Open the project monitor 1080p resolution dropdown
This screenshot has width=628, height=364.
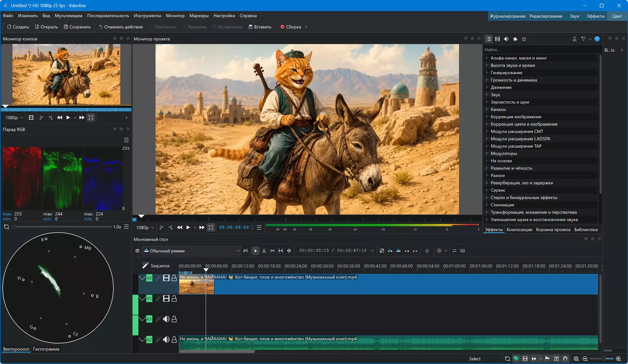click(145, 228)
